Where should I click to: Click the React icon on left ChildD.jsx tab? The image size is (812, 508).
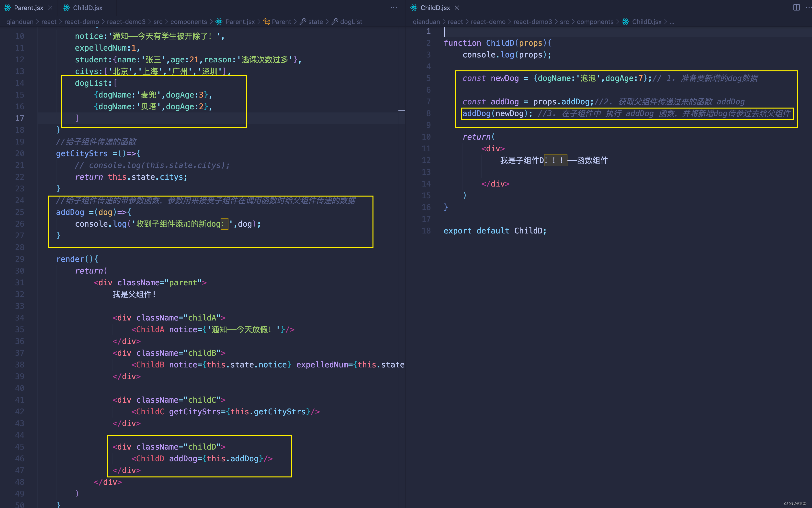click(67, 8)
